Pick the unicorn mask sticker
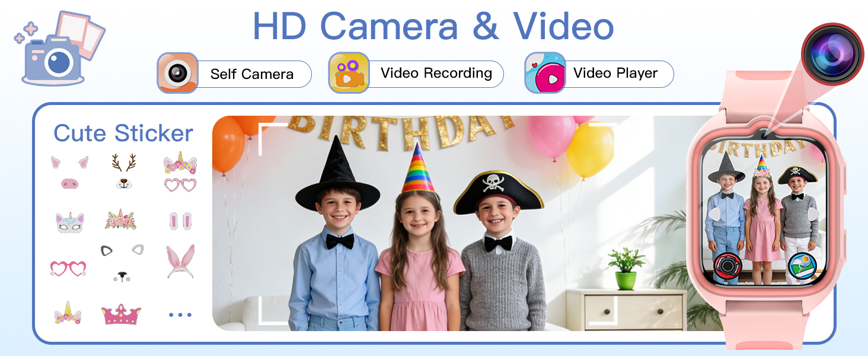Image resolution: width=868 pixels, height=356 pixels. 69,223
